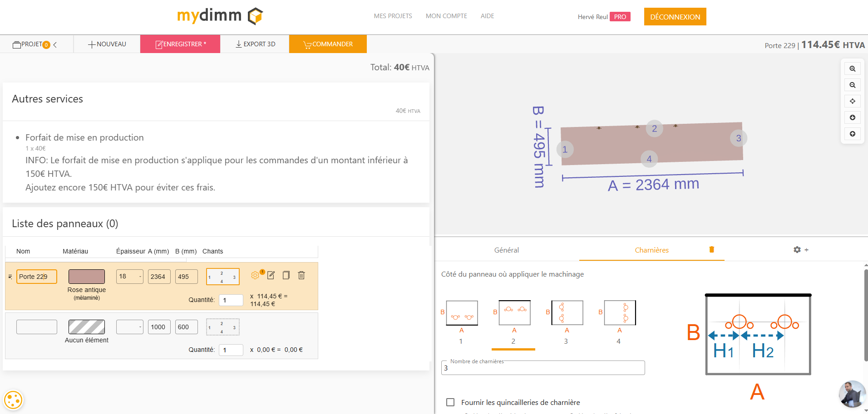Zoom out of the 3D panel view

click(852, 85)
